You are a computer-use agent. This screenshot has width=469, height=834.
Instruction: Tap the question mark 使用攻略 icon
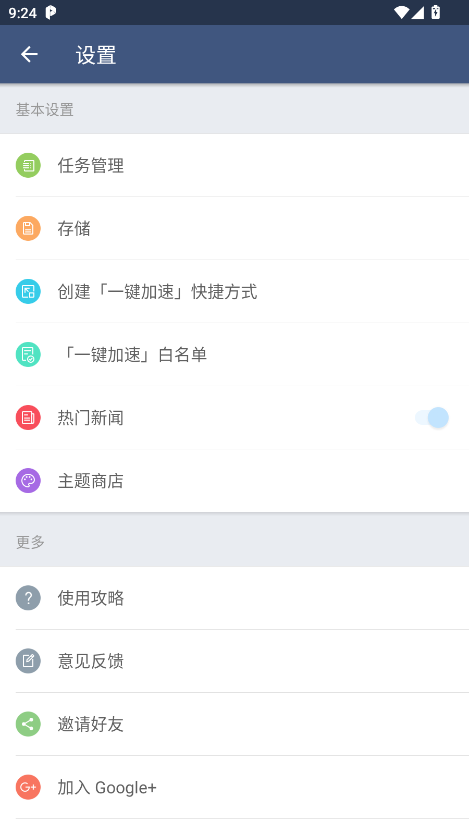point(28,598)
